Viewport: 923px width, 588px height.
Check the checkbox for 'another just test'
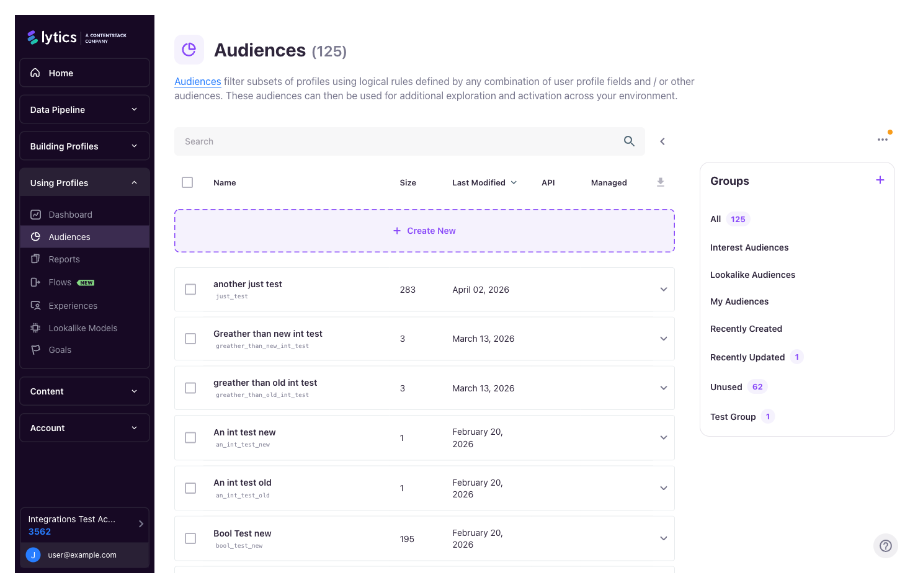[190, 289]
